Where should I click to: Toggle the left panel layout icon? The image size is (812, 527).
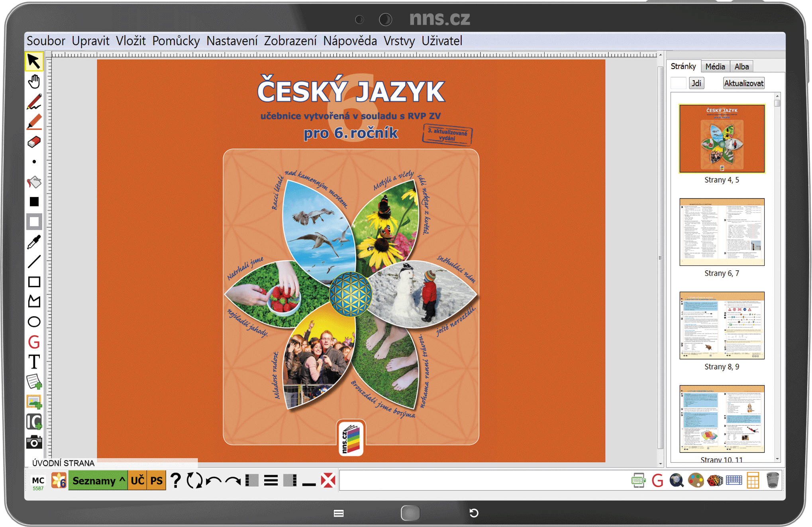pyautogui.click(x=252, y=480)
